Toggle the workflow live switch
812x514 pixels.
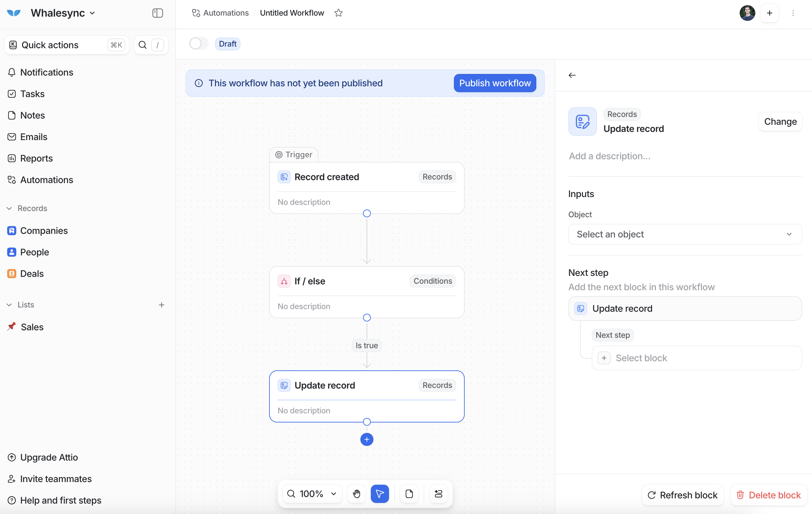pyautogui.click(x=199, y=43)
